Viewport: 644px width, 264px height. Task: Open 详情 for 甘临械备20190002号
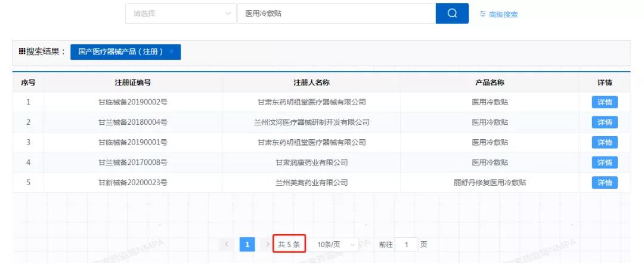pyautogui.click(x=604, y=102)
